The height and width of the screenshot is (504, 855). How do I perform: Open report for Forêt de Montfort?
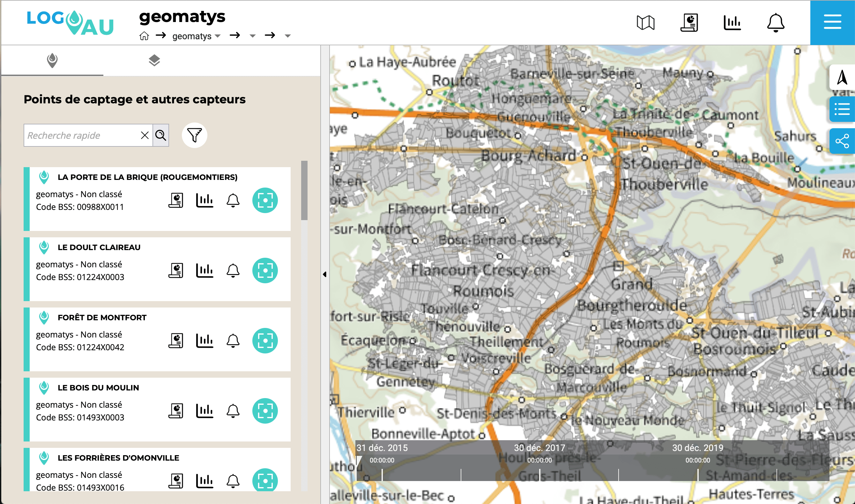(x=176, y=341)
